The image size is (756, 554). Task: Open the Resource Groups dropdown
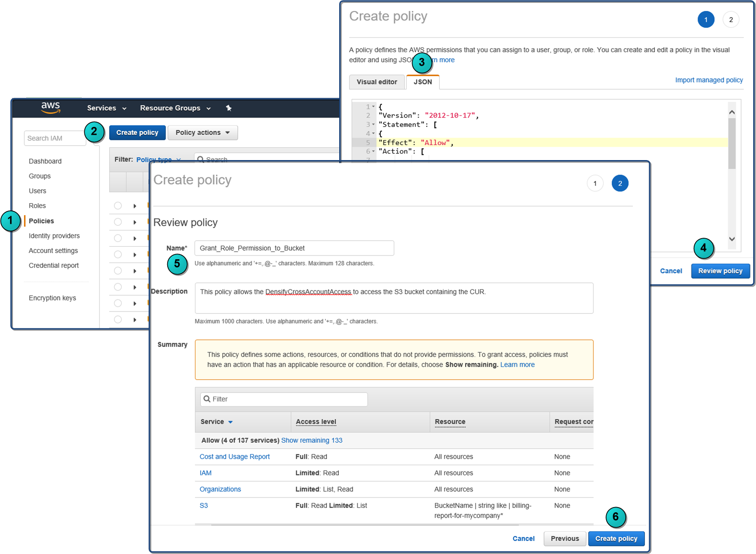[175, 108]
